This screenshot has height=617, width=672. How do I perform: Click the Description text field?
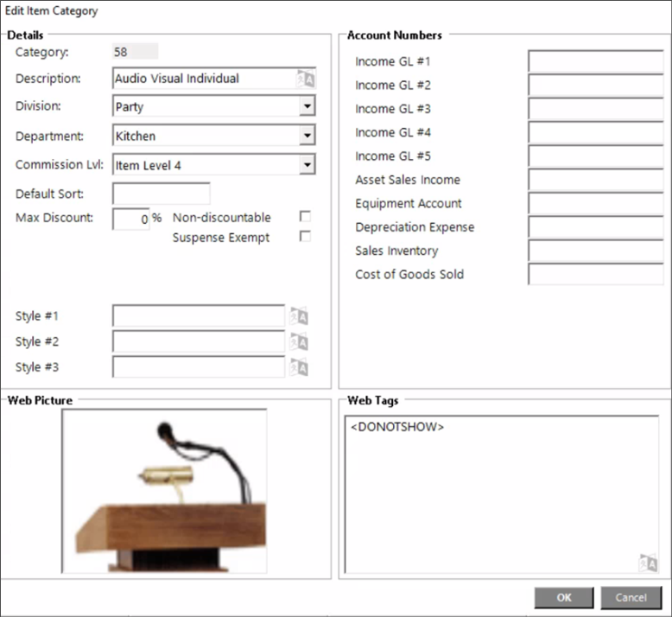(204, 79)
